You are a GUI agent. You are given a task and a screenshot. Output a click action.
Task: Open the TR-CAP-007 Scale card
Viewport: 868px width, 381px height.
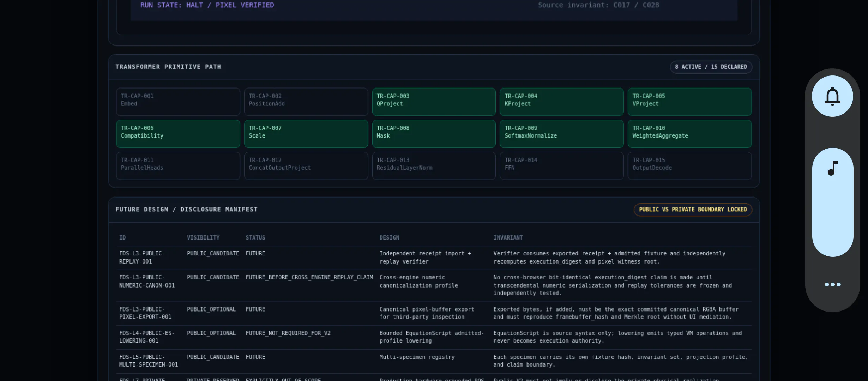click(x=306, y=134)
